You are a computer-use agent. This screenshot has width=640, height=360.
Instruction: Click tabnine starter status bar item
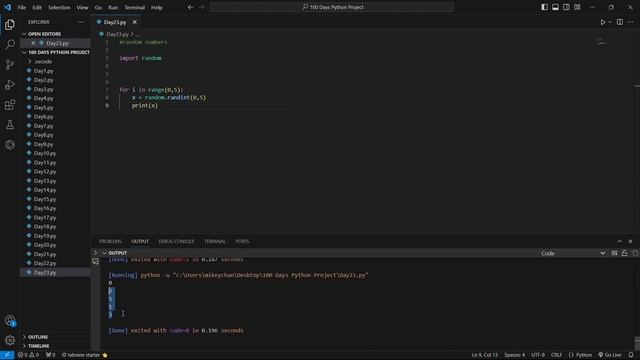click(x=84, y=355)
